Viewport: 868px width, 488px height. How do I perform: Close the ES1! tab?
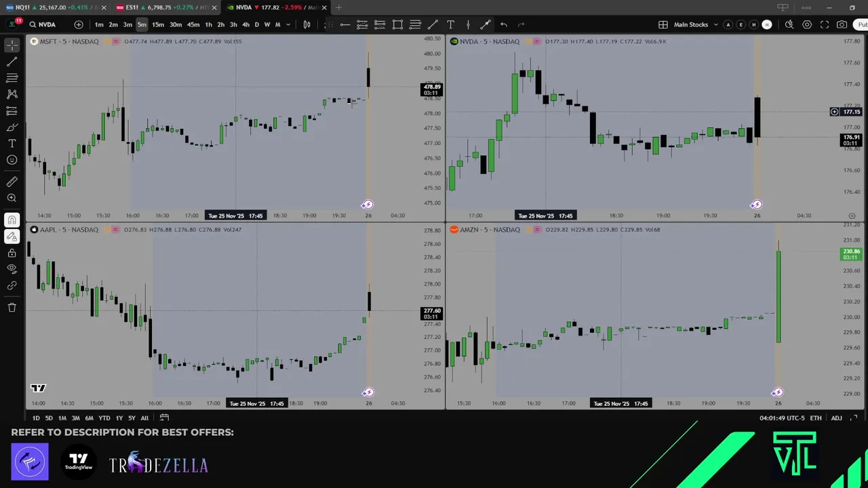coord(214,7)
